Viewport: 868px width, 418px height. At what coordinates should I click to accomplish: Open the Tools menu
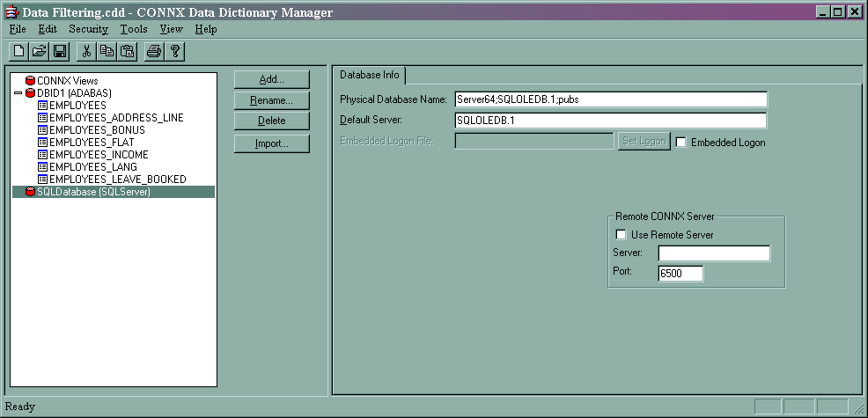pos(134,29)
